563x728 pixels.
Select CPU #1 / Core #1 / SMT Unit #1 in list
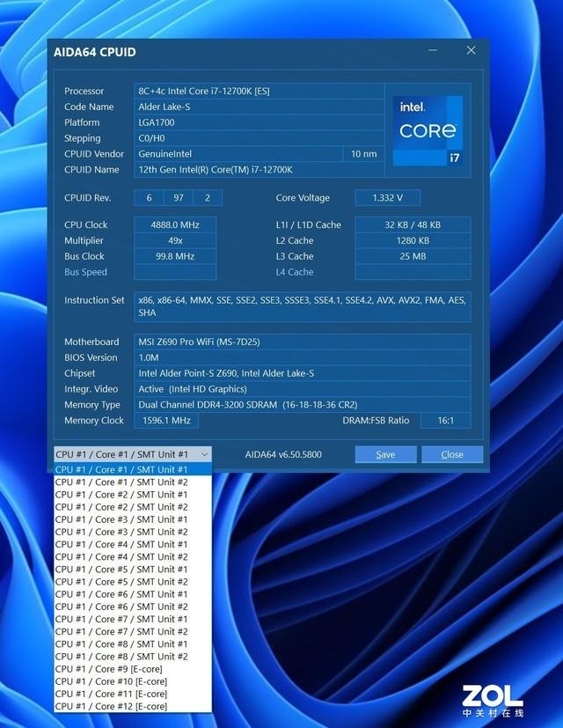click(x=133, y=469)
